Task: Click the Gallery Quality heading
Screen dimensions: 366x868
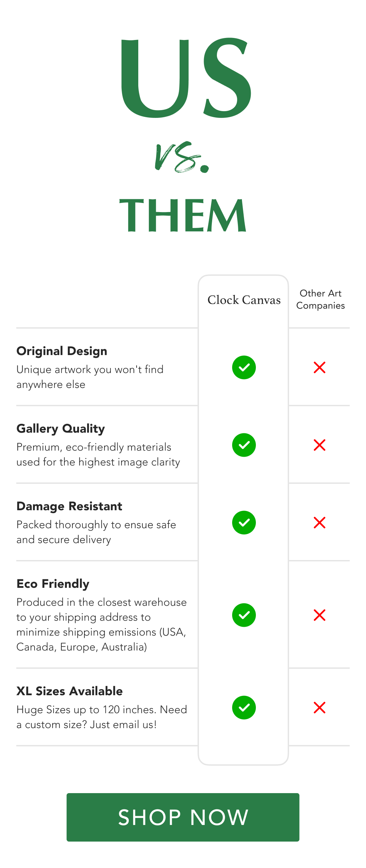Action: pos(61,429)
